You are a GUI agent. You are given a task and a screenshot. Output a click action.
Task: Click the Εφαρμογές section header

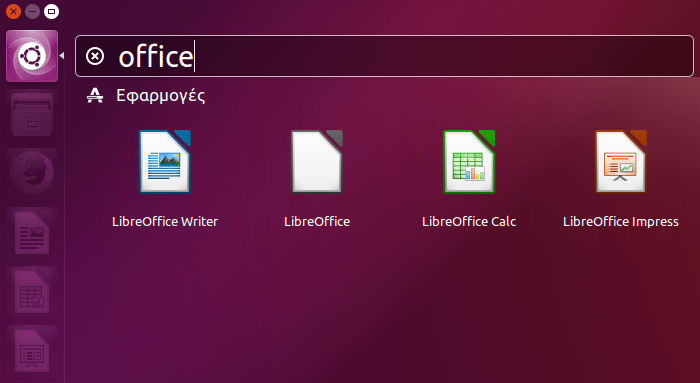click(161, 96)
